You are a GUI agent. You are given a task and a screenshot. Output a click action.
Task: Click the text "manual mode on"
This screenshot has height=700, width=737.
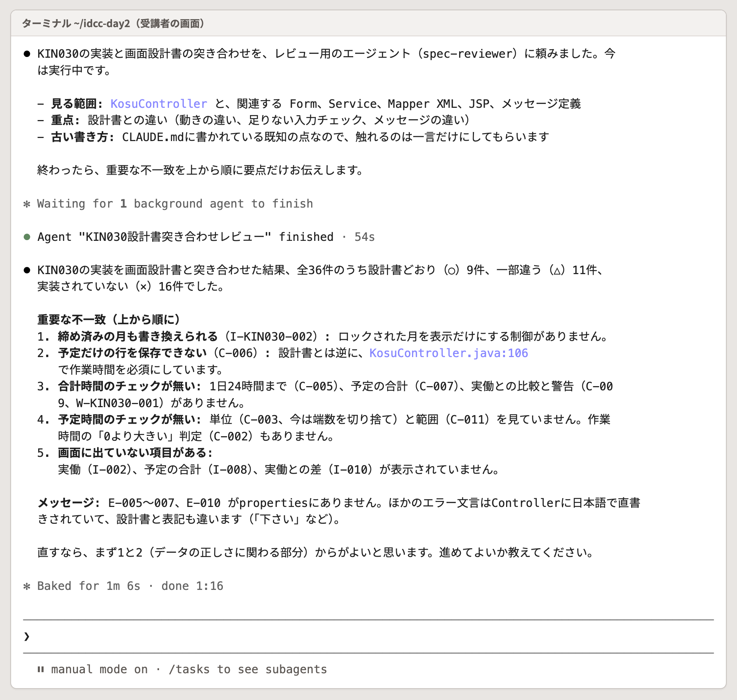pyautogui.click(x=99, y=669)
